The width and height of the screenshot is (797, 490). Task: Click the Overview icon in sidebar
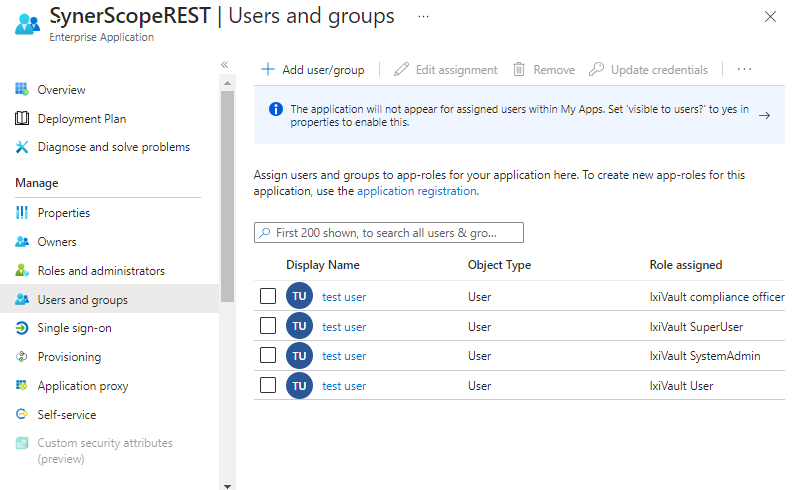[x=22, y=90]
